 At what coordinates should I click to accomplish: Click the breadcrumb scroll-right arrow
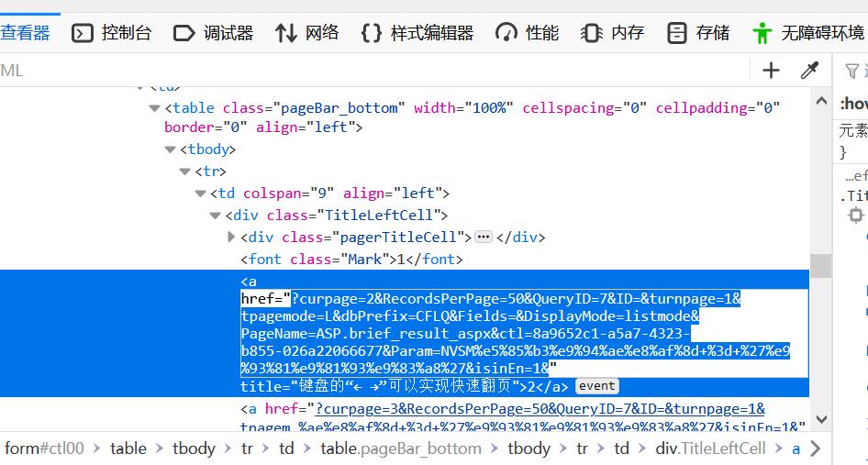(816, 448)
